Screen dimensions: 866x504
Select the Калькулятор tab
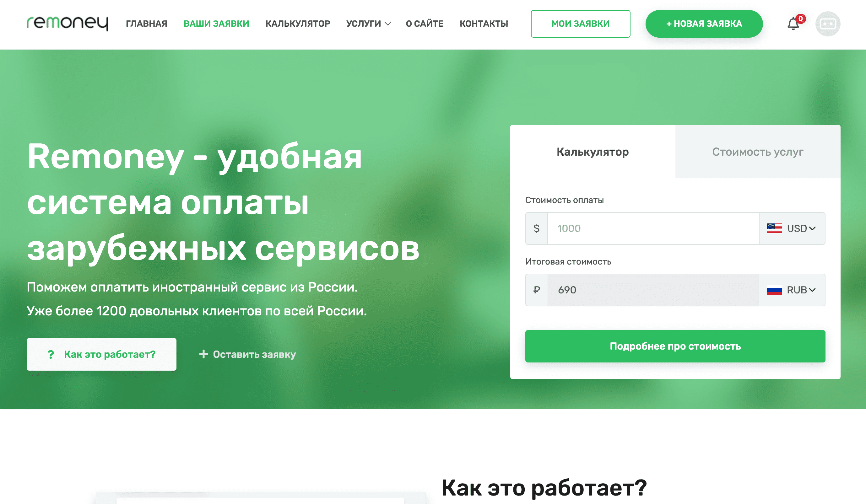click(593, 152)
